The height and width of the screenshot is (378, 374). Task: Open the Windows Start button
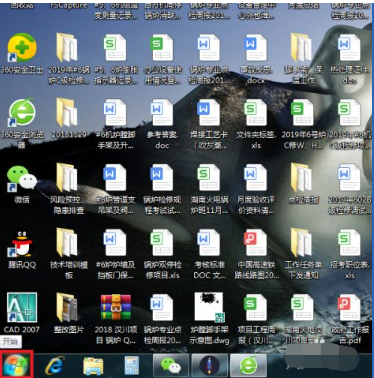(x=16, y=364)
